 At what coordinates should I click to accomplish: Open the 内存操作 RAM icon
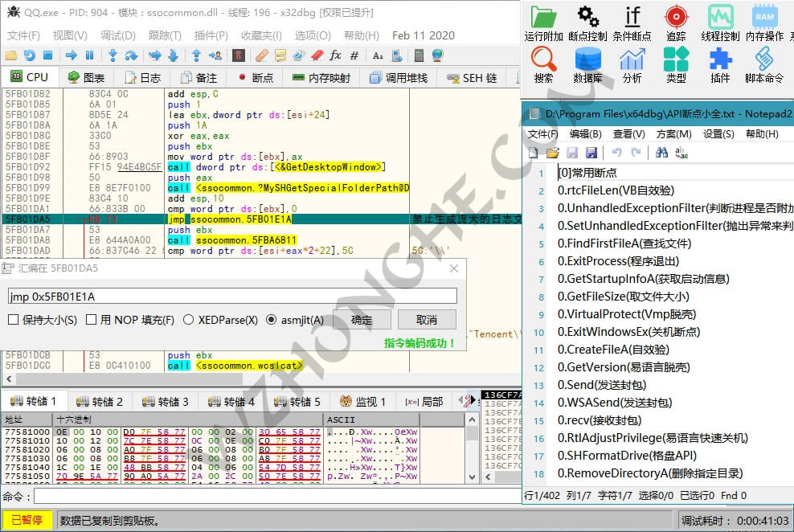[764, 18]
